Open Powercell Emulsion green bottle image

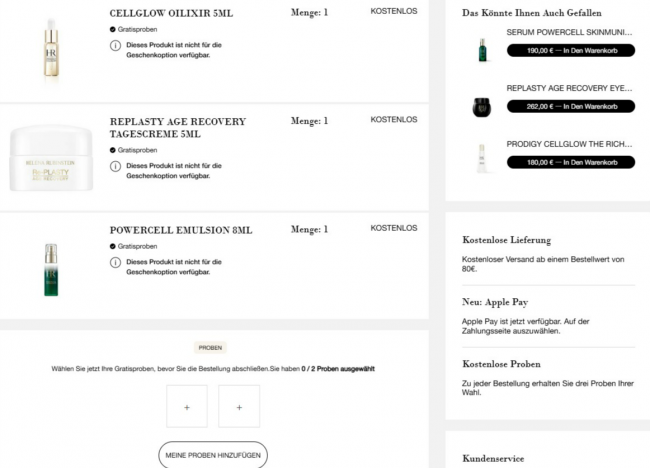click(51, 269)
